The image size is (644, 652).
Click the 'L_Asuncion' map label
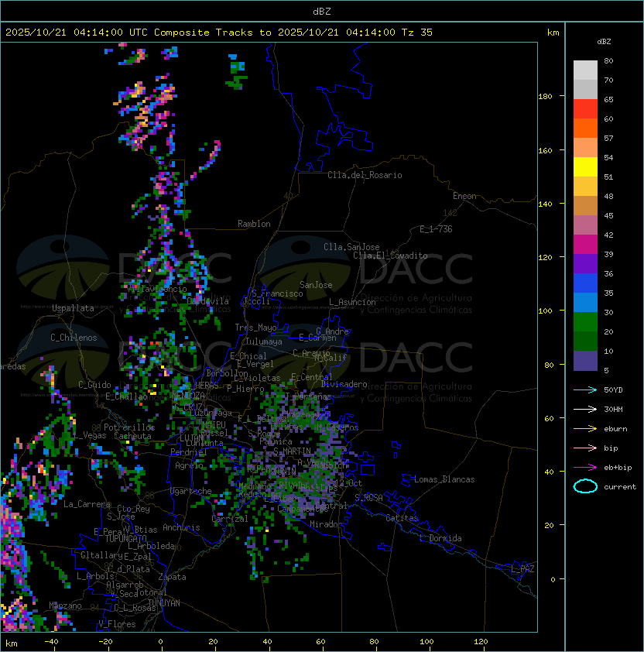click(352, 302)
